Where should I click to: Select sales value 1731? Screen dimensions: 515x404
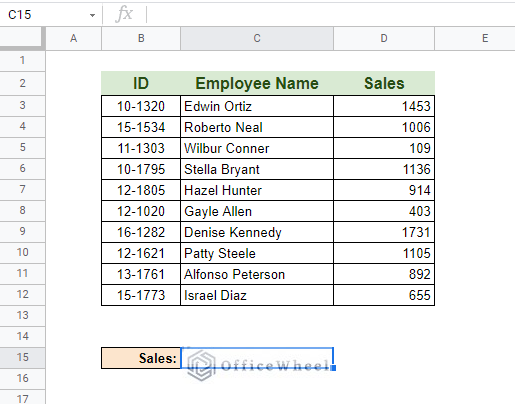[x=384, y=232]
